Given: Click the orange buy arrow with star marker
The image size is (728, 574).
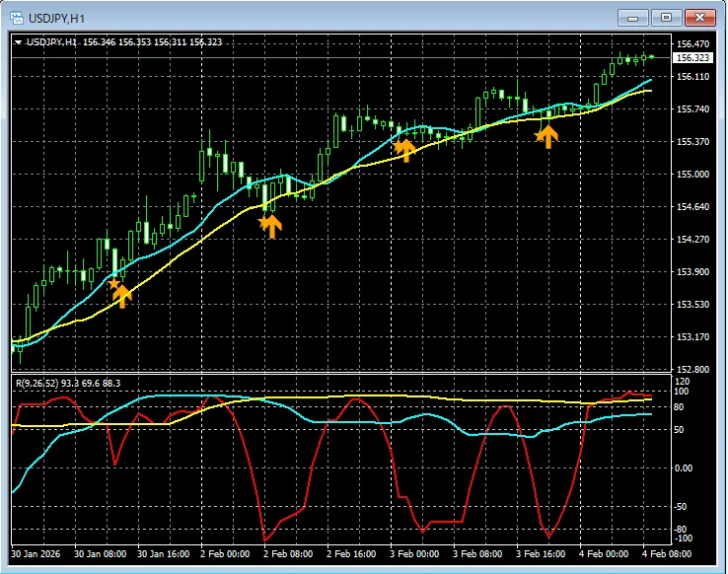Looking at the screenshot, I should point(120,293).
